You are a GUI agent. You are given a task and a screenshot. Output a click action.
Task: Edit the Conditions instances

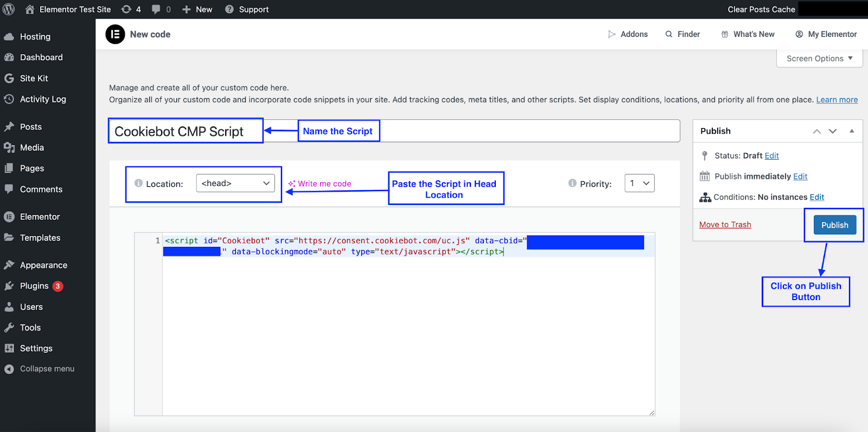click(x=817, y=197)
